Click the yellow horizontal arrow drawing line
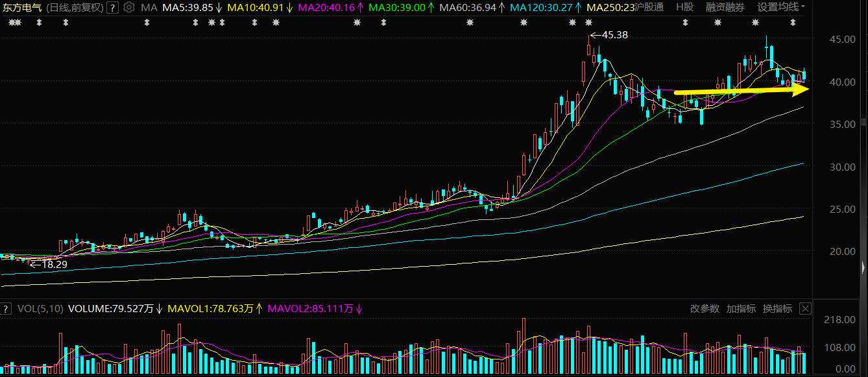Viewport: 868px width, 377px height. pyautogui.click(x=741, y=91)
